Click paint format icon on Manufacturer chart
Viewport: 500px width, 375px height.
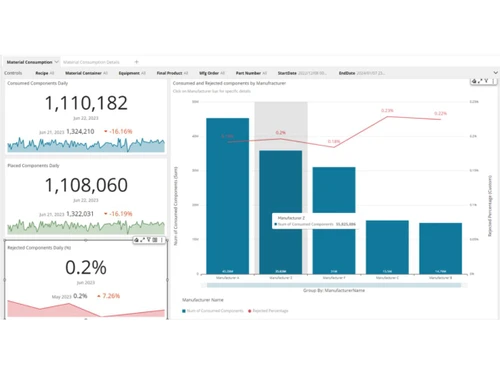pos(474,81)
